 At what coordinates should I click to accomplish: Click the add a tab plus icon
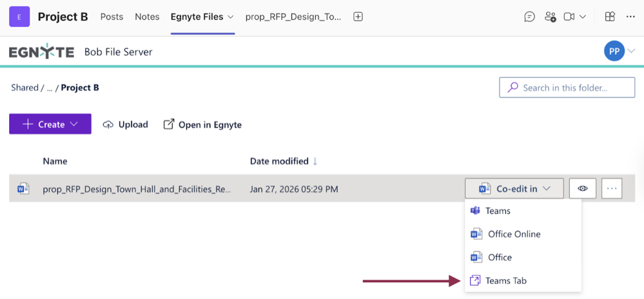pyautogui.click(x=358, y=17)
